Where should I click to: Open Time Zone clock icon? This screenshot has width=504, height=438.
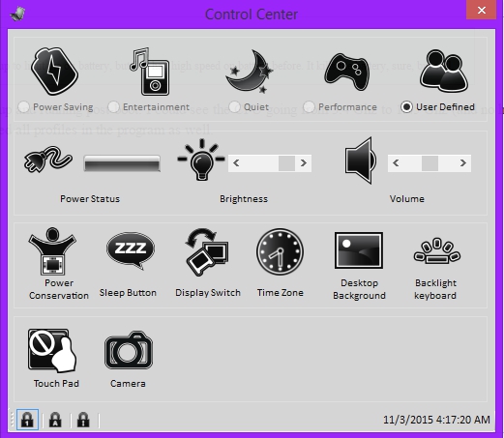pyautogui.click(x=280, y=251)
